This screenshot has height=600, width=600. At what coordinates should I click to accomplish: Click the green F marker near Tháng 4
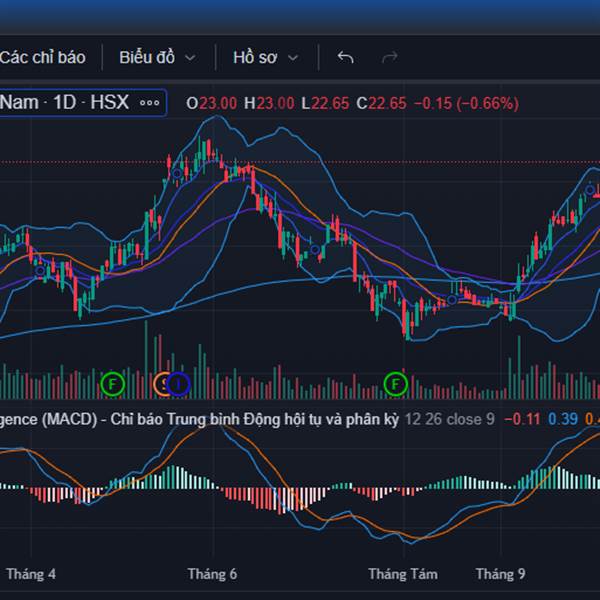[x=112, y=382]
